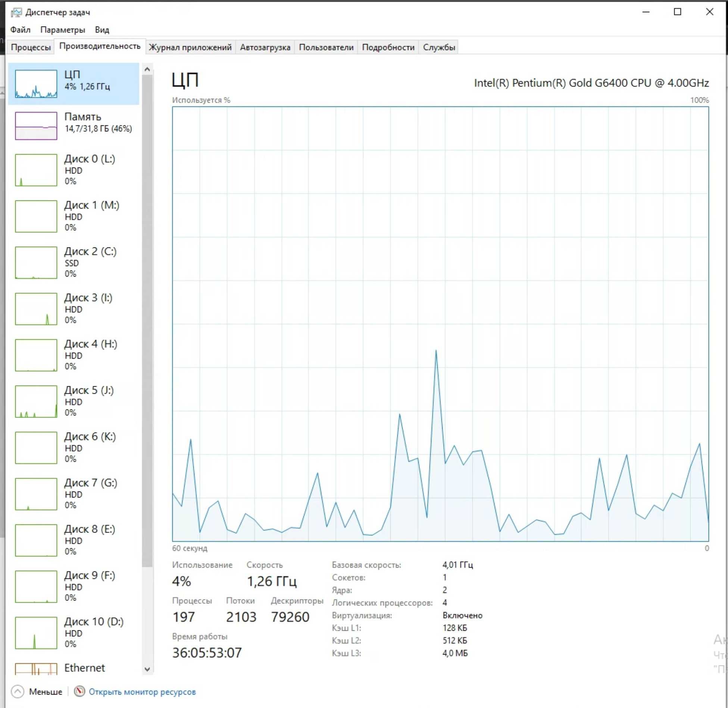Select Диск 4 (H:) in the sidebar

click(x=74, y=355)
